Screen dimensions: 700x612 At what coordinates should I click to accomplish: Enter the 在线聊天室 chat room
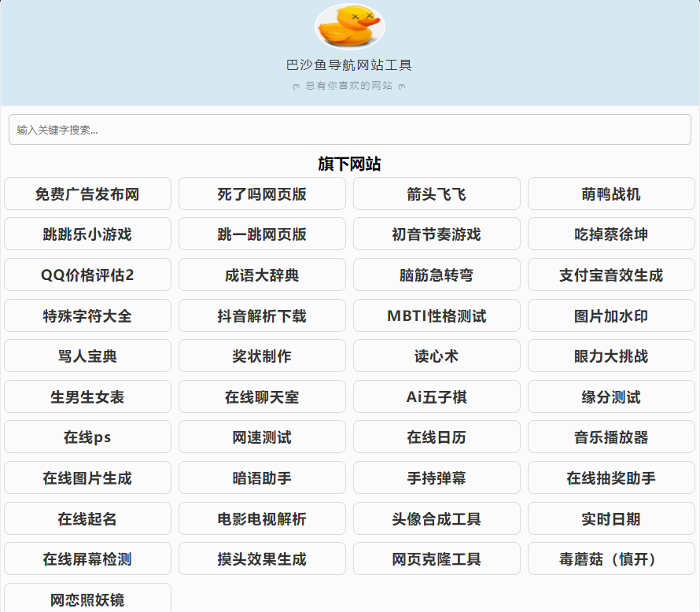click(262, 397)
